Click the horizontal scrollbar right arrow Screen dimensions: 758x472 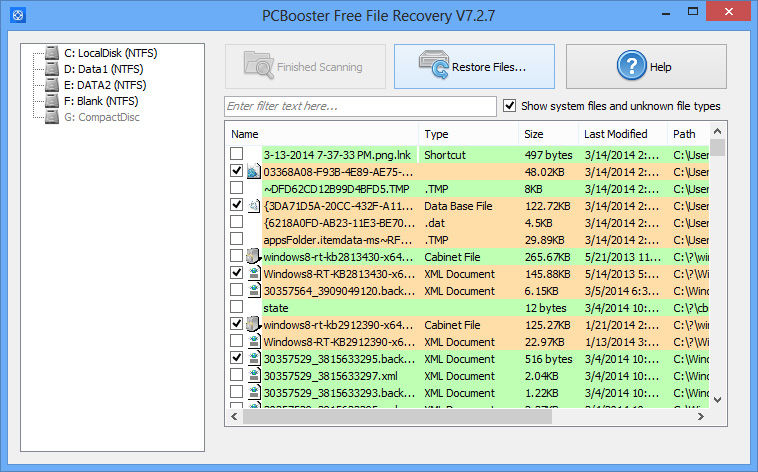(700, 416)
